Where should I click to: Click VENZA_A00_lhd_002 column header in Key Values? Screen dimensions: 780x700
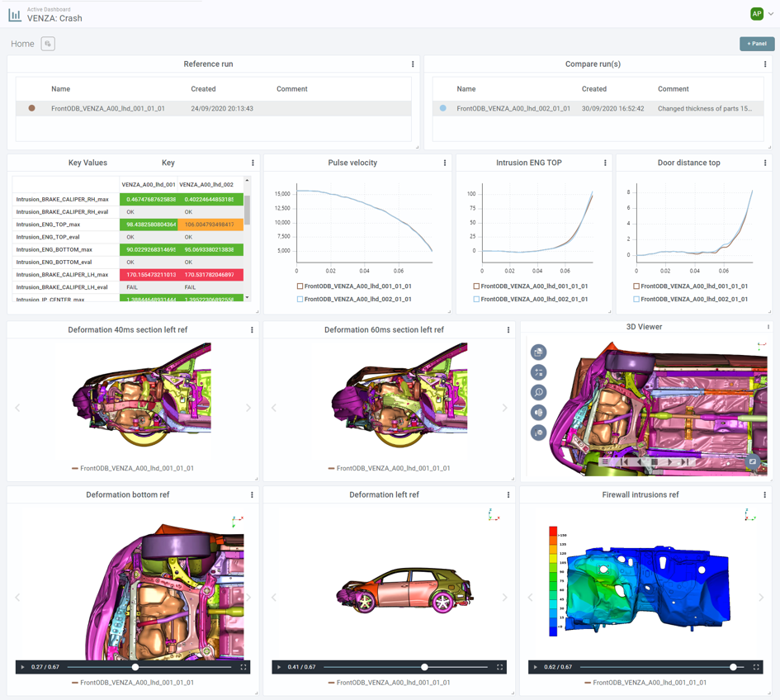tap(206, 185)
